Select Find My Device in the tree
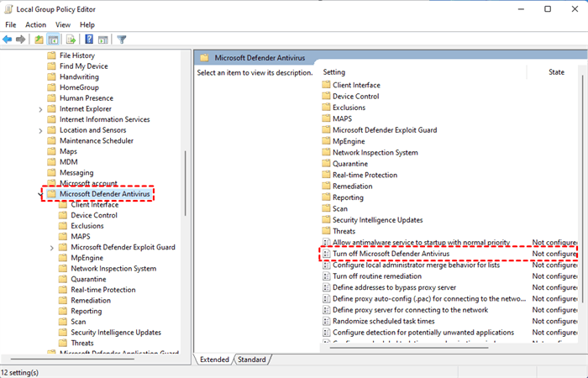This screenshot has width=588, height=378. [84, 66]
